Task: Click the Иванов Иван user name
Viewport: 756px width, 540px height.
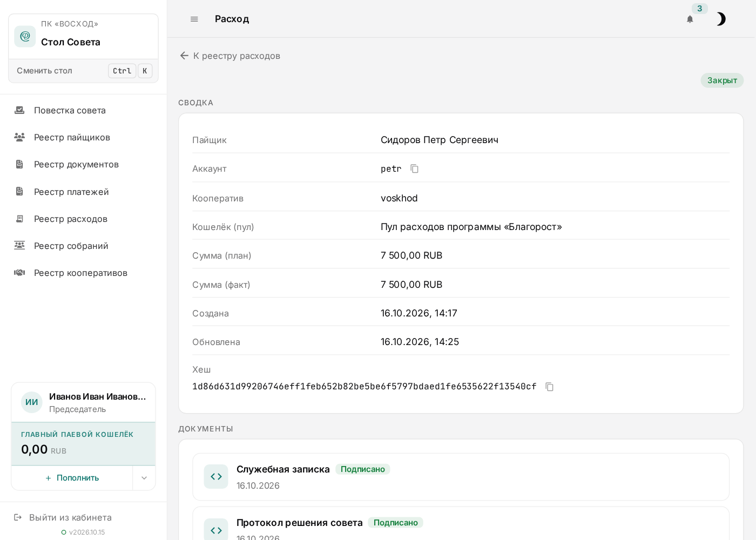Action: (98, 396)
